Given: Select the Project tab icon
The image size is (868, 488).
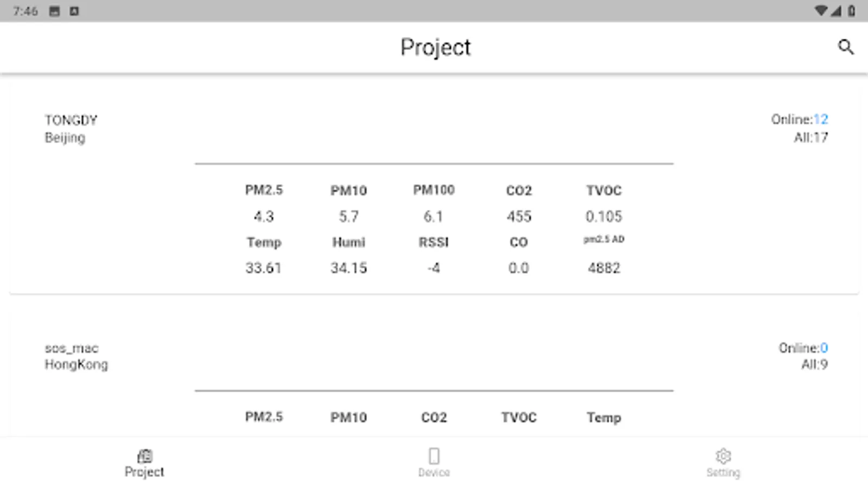Looking at the screenshot, I should pyautogui.click(x=144, y=455).
